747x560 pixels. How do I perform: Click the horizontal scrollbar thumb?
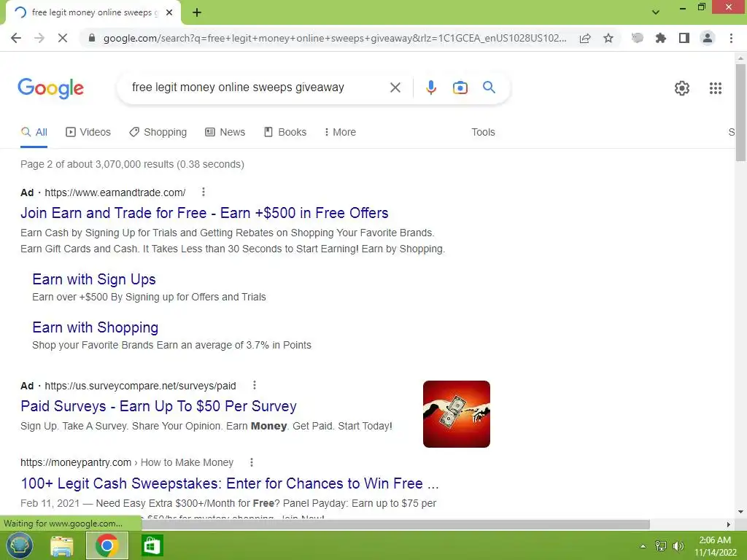click(x=396, y=524)
